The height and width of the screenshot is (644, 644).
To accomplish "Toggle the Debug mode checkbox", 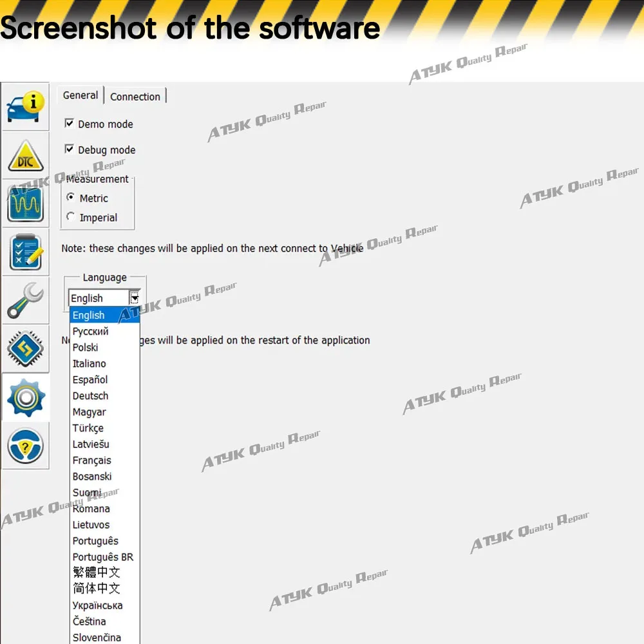I will pos(69,149).
